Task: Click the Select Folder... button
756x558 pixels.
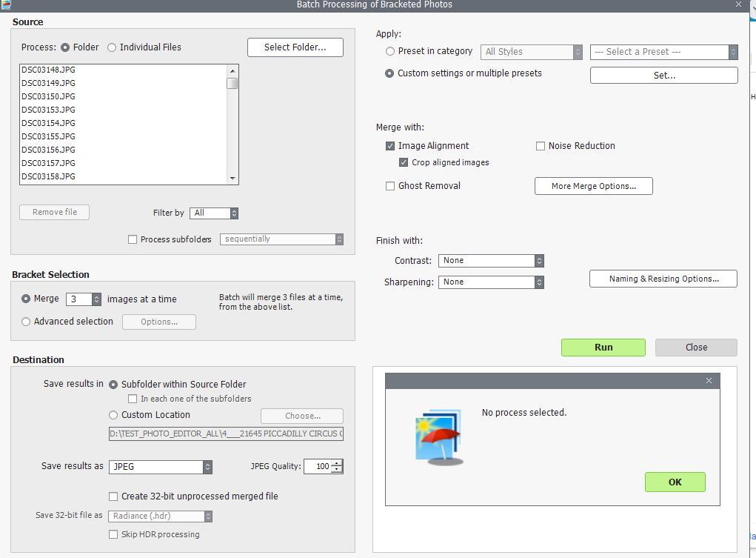Action: (295, 47)
